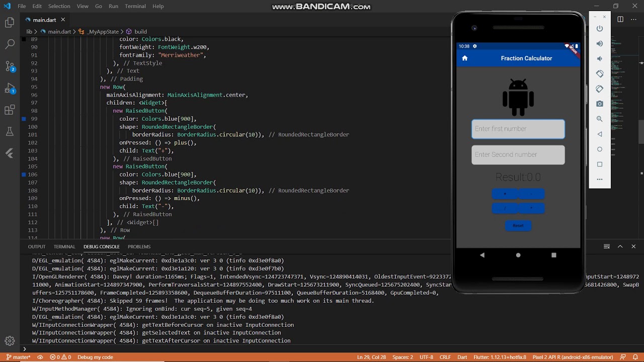This screenshot has height=362, width=644.
Task: Open the Flutter view in the activity bar
Action: point(10,153)
